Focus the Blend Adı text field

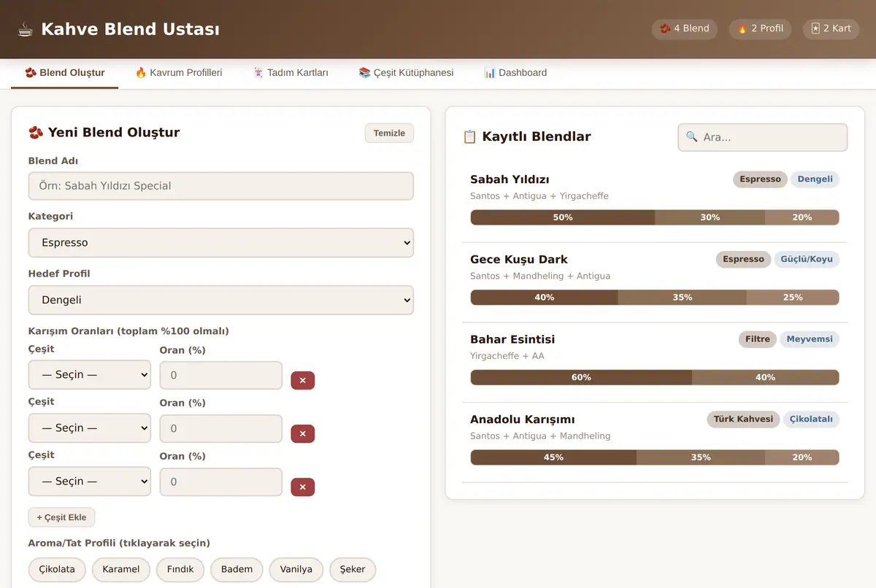click(x=221, y=186)
